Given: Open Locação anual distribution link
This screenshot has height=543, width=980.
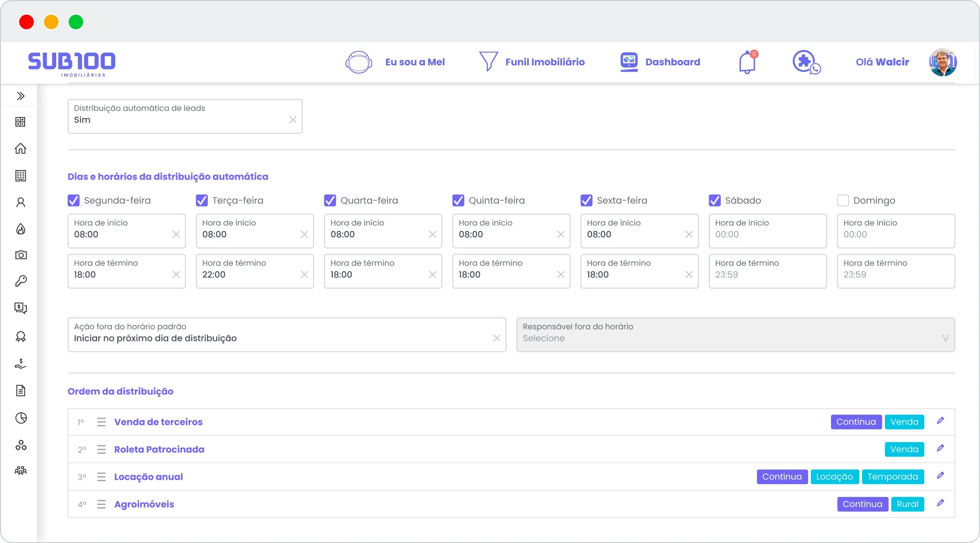Looking at the screenshot, I should [x=149, y=477].
